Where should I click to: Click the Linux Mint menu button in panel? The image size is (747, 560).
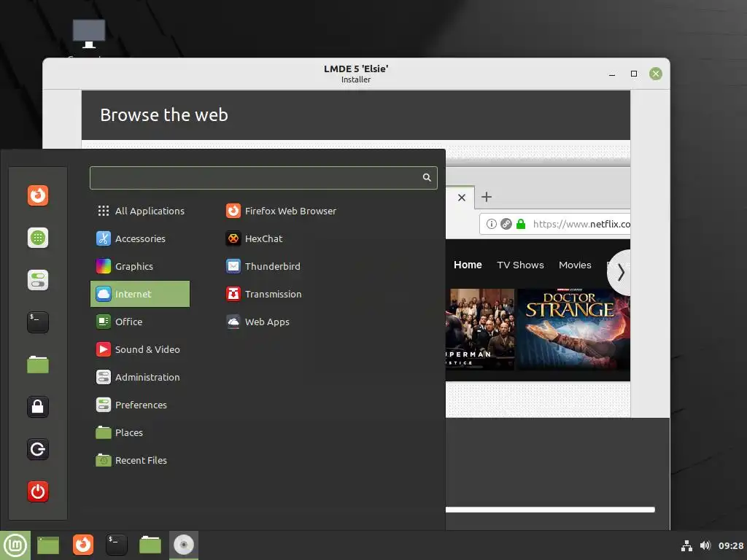[15, 545]
